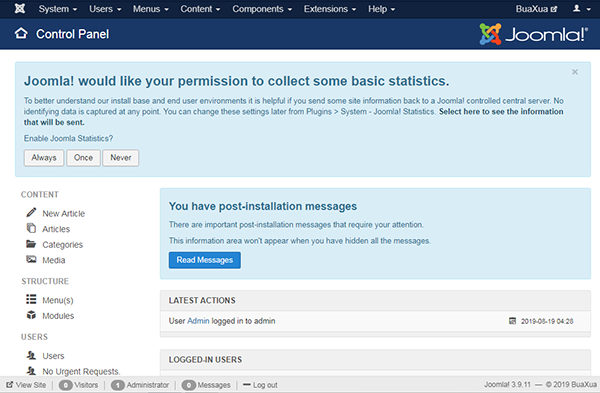Viewport: 600px width, 393px height.
Task: Click Log out in the status bar
Action: click(265, 385)
